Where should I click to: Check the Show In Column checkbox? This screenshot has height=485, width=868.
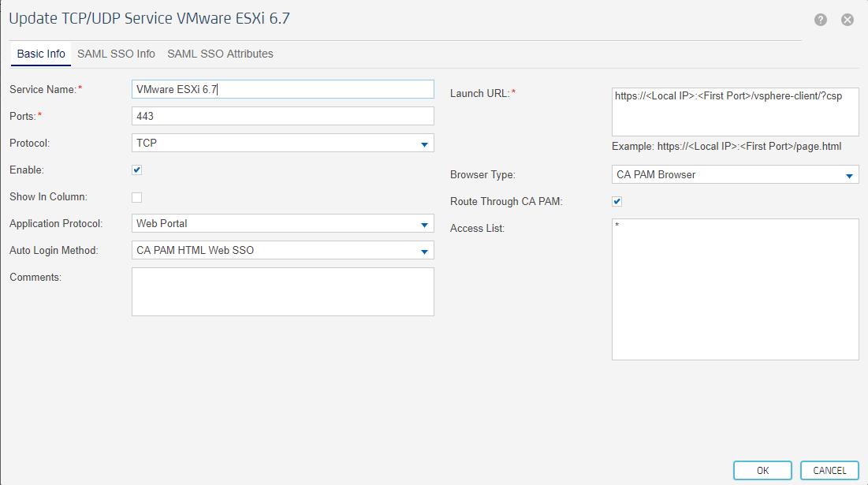coord(137,196)
